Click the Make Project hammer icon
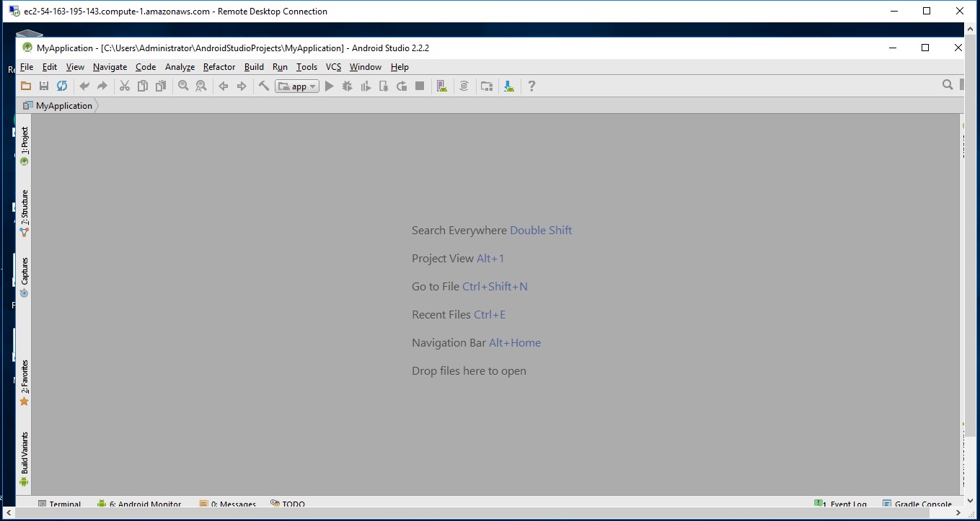Viewport: 980px width, 521px height. coord(264,86)
